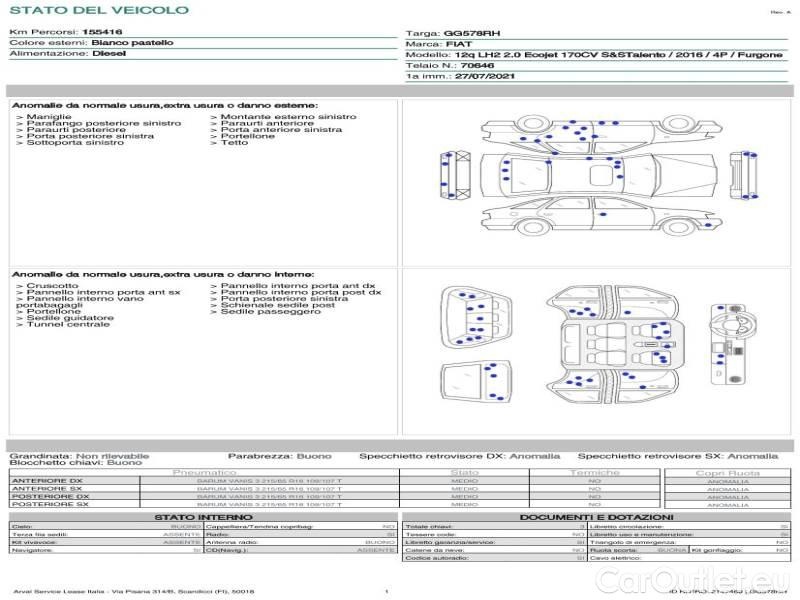Screen dimensions: 800x600
Task: Click the small end-view diagram right of exterior car
Action: 747,174
